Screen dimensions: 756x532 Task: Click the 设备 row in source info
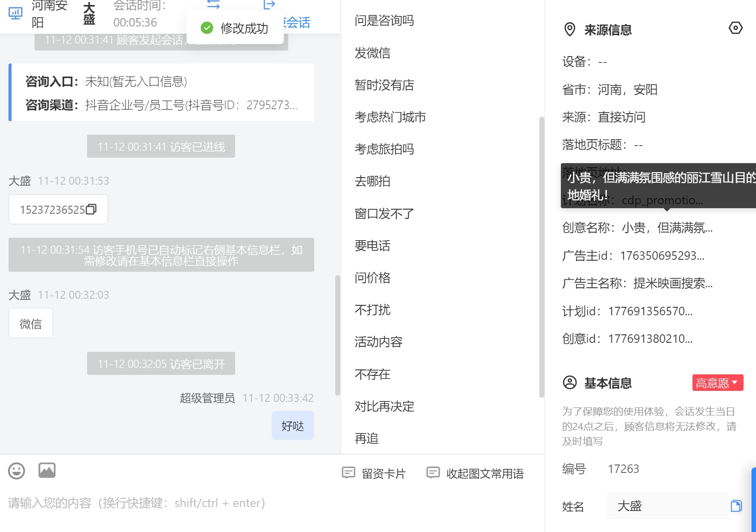click(x=584, y=62)
